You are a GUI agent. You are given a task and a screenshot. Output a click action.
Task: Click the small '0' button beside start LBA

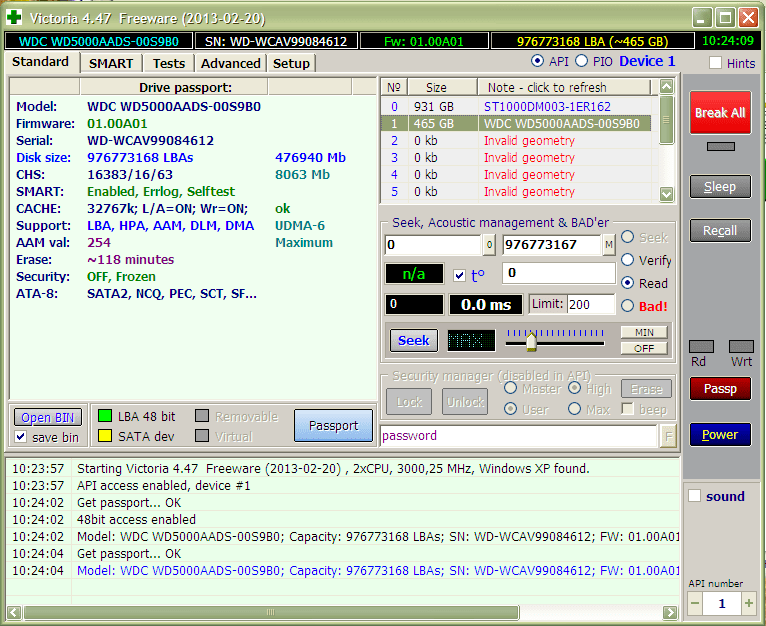489,245
